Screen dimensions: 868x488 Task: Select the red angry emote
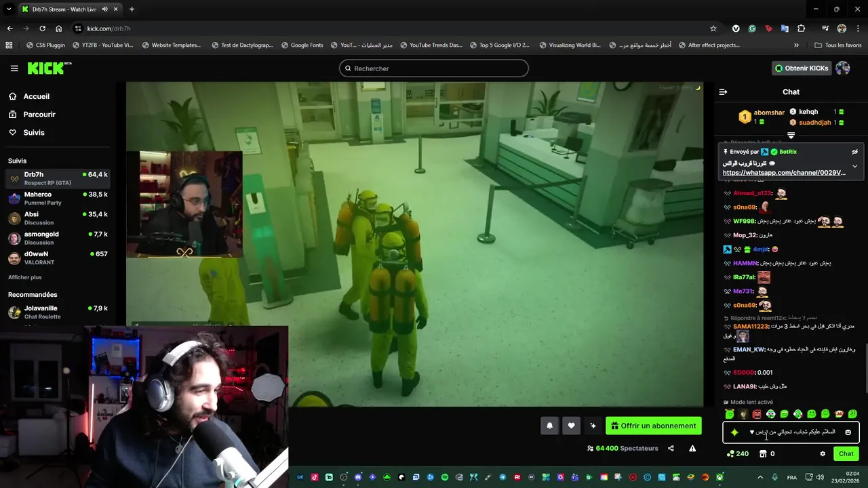757,414
